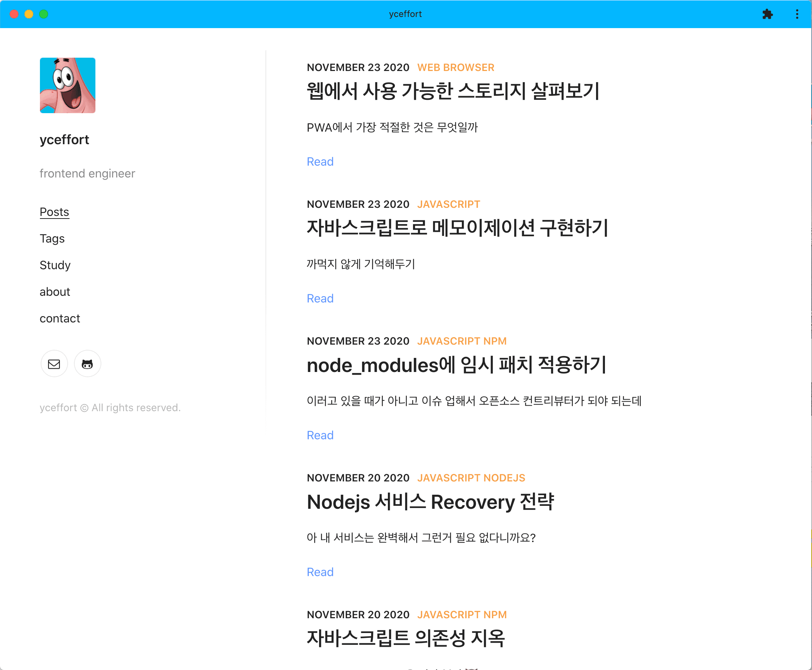Open post titled 자바스크립트 의존성 지옥
Viewport: 812px width, 670px height.
pyautogui.click(x=406, y=638)
